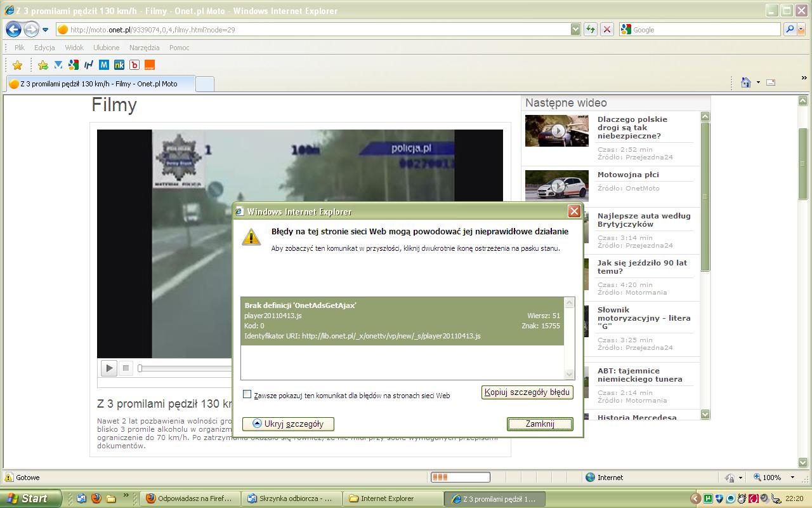
Task: Click Ukryj szczegóły button
Action: click(x=288, y=424)
